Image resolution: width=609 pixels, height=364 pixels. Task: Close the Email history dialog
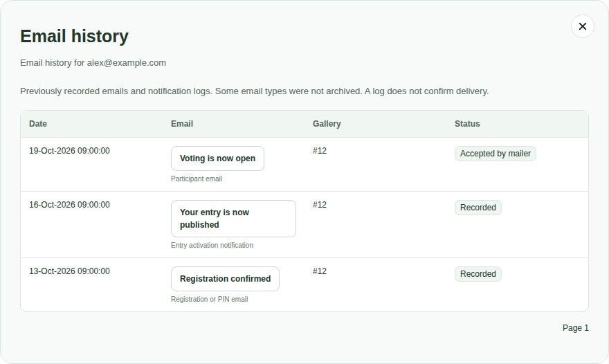pyautogui.click(x=582, y=26)
